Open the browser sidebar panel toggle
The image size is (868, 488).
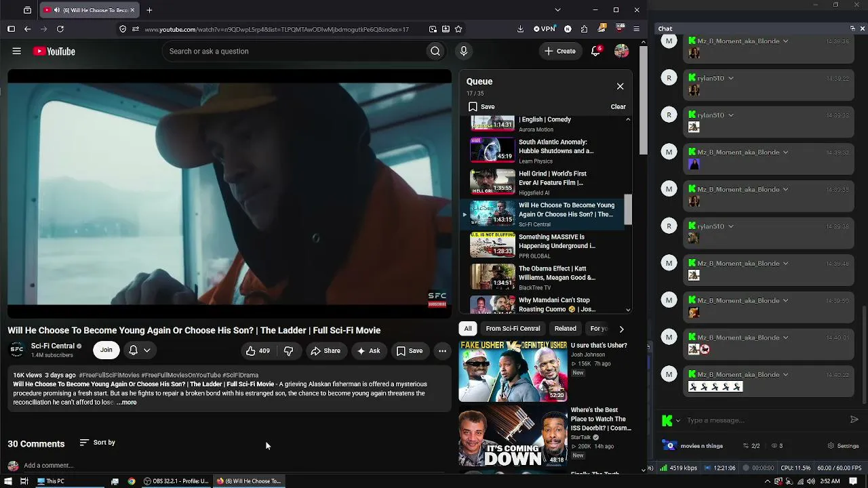11,29
